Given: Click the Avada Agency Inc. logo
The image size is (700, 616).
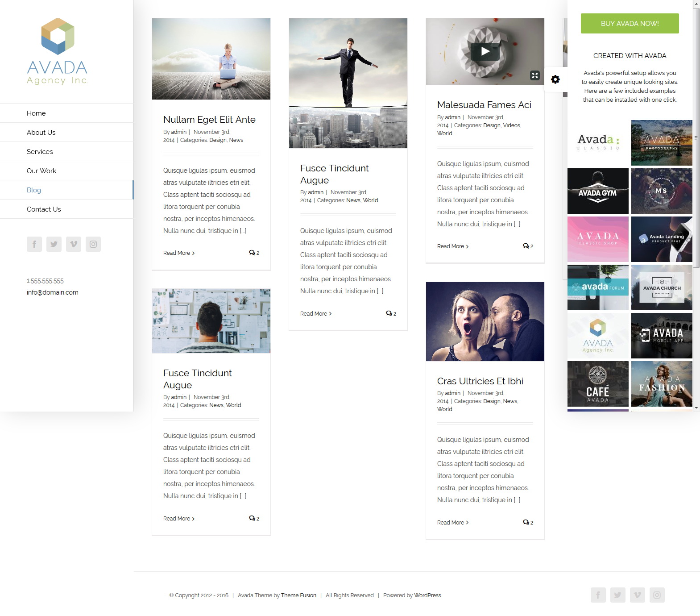Looking at the screenshot, I should click(x=58, y=51).
